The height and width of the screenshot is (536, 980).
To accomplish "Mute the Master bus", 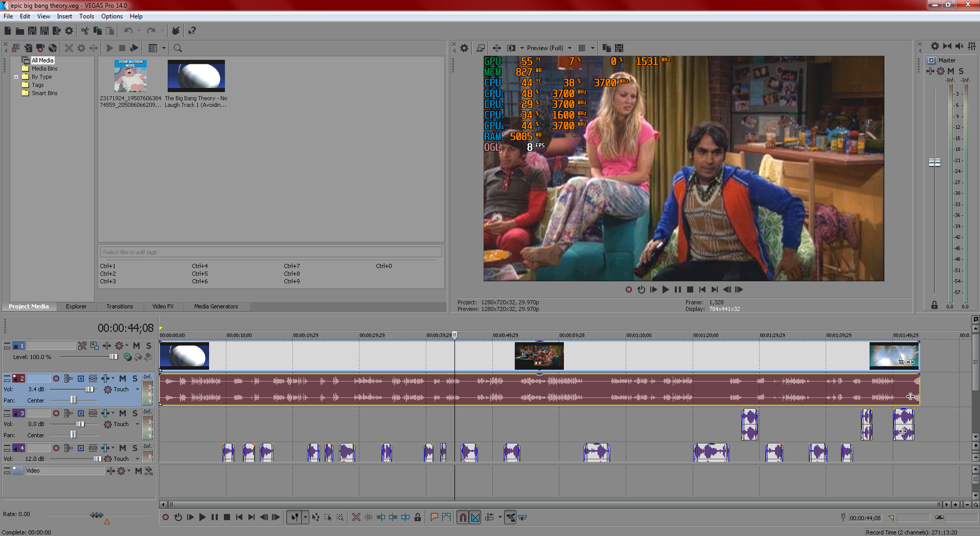I will (951, 71).
